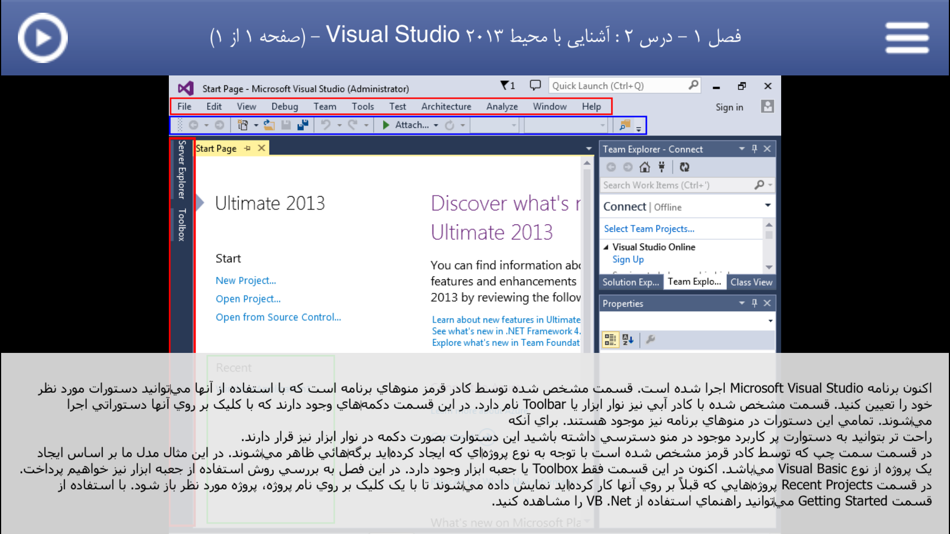
Task: Click the Quick Launch magnifier icon
Action: (x=693, y=85)
